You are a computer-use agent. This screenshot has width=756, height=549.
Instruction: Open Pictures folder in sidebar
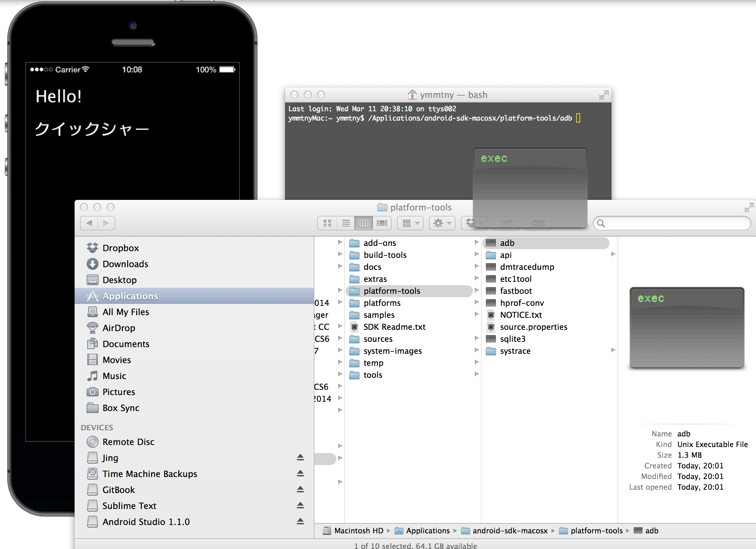coord(194,392)
